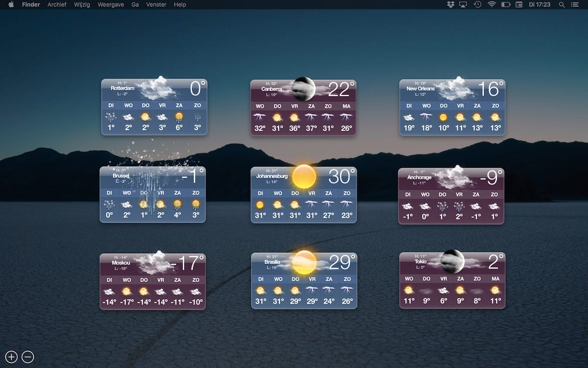Click New Orleans' 10° DO forecast value

tap(443, 128)
